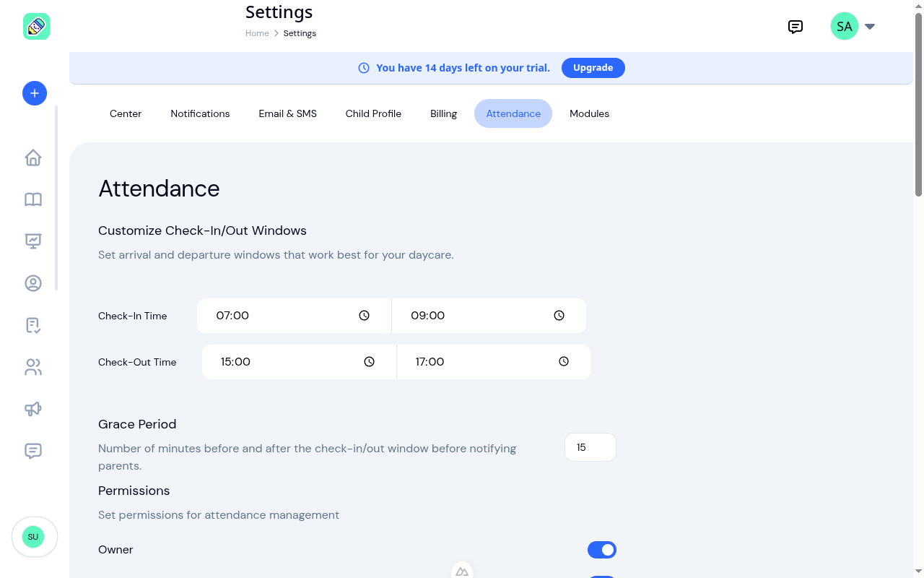
Task: Click clock icon in Check-Out end time
Action: point(565,362)
